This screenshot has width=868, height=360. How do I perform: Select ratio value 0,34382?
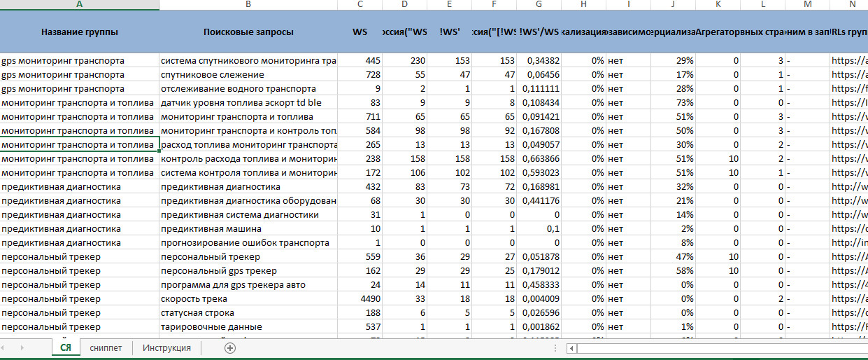[539, 61]
